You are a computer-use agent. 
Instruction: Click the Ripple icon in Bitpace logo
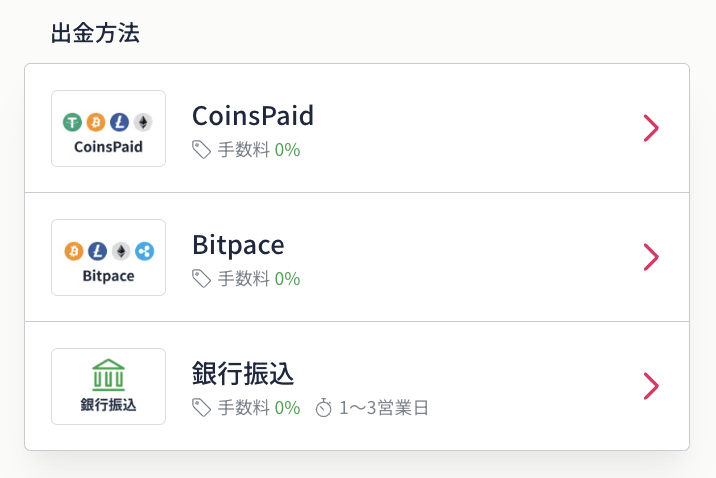click(x=145, y=251)
